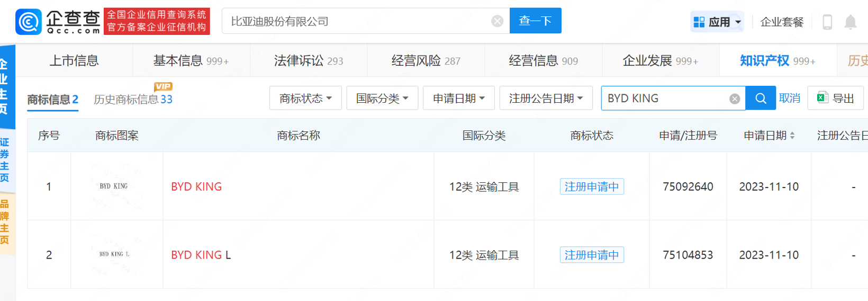Click 注册申请中 status tag for 75104853

tap(592, 255)
